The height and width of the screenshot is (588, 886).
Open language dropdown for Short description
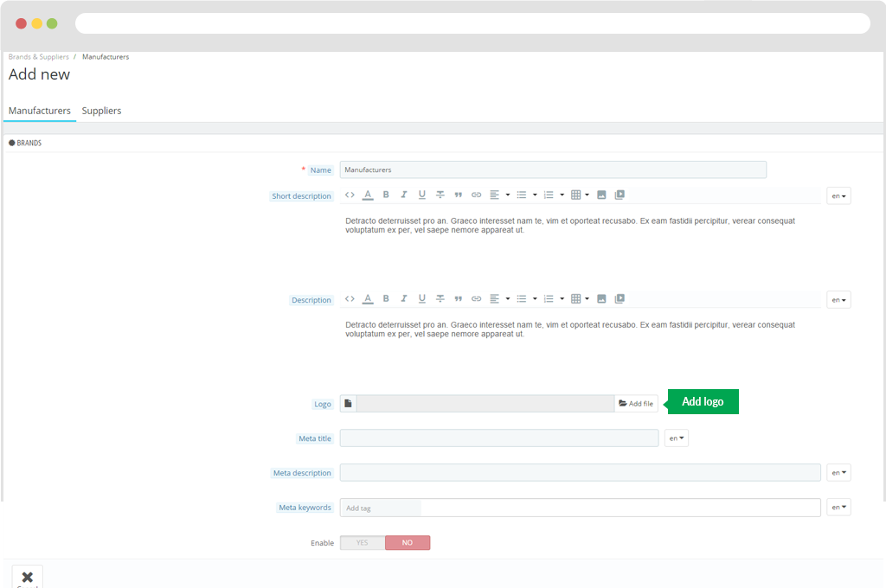(838, 196)
